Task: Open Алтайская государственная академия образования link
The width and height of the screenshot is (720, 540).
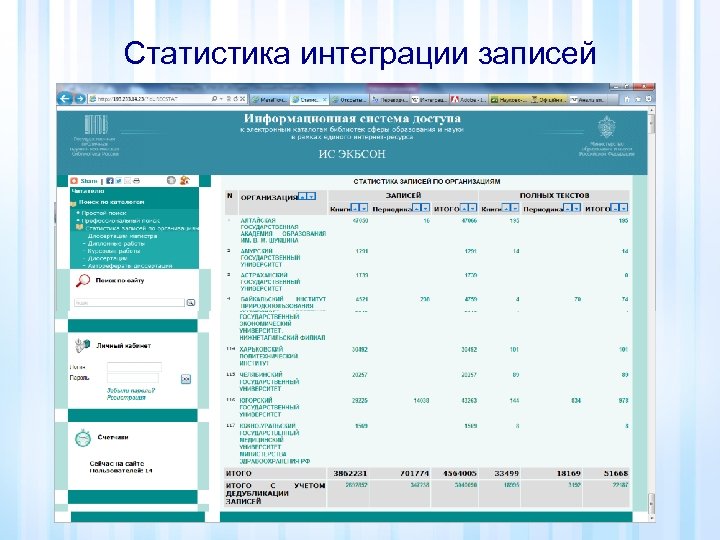Action: point(283,231)
